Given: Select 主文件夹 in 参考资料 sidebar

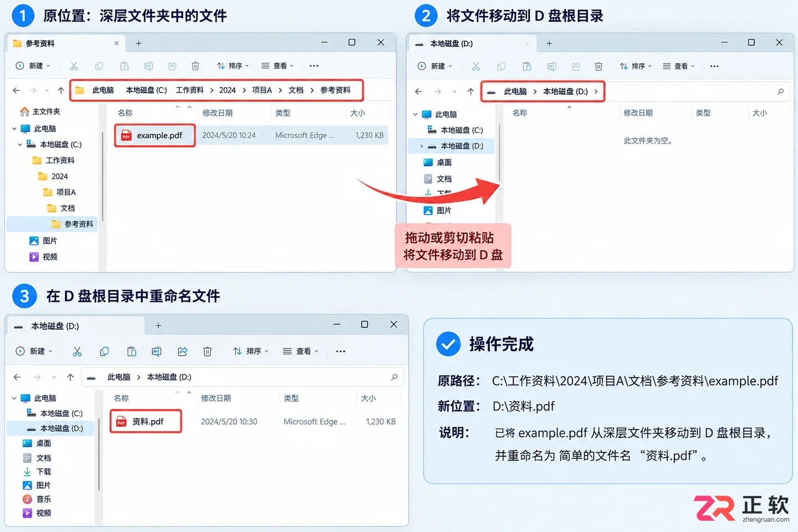Looking at the screenshot, I should click(40, 111).
